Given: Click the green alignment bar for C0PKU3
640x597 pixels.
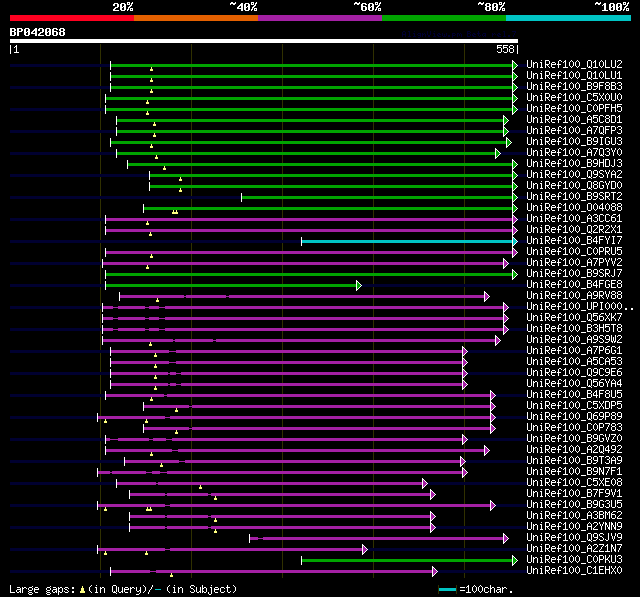Looking at the screenshot, I should (x=407, y=561).
